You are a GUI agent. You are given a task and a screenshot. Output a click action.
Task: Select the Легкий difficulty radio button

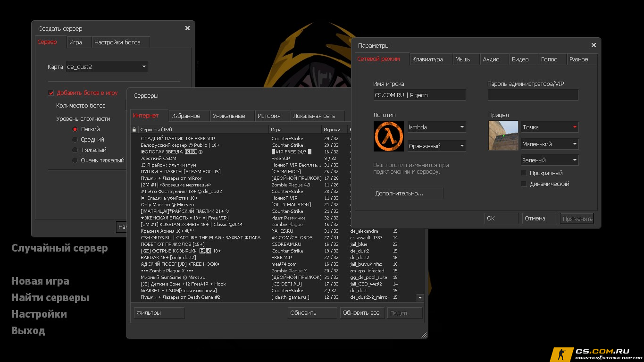[75, 129]
